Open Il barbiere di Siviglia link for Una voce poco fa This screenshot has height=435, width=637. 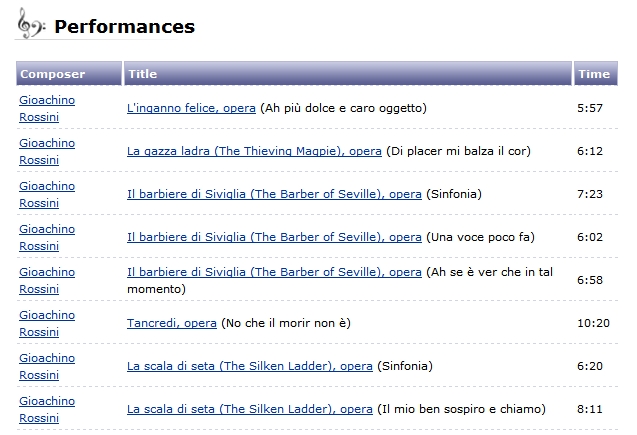click(274, 237)
